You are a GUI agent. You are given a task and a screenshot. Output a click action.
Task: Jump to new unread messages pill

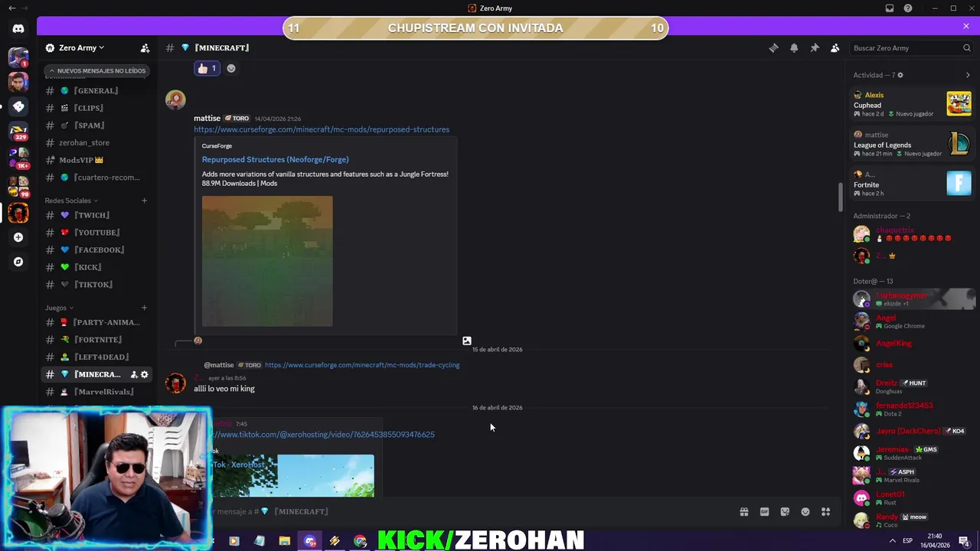coord(96,70)
